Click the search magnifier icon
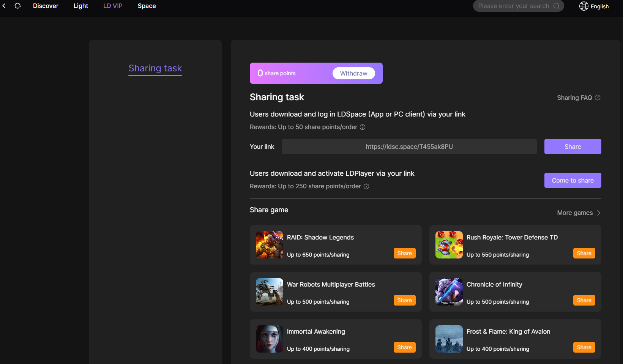Screen dimensions: 623x364 [x=557, y=6]
